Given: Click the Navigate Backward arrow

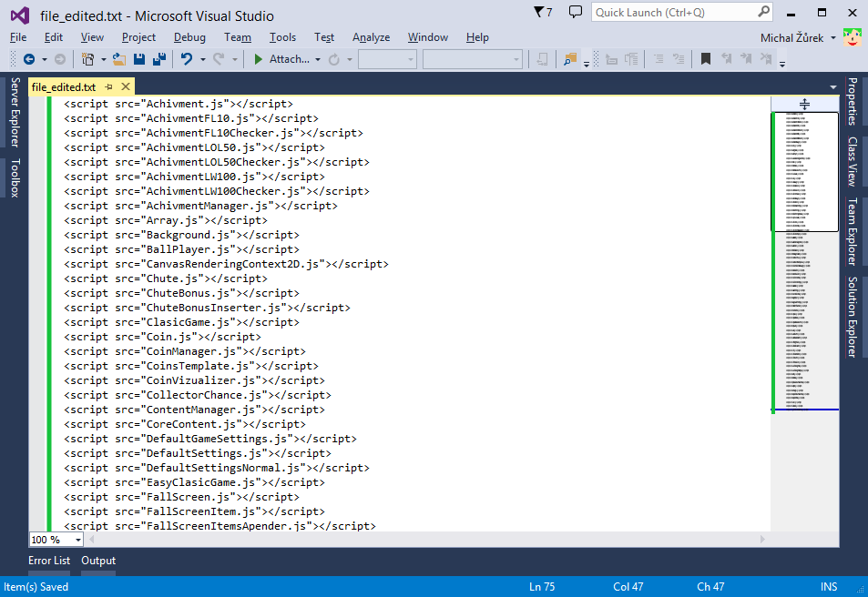Looking at the screenshot, I should [x=30, y=58].
